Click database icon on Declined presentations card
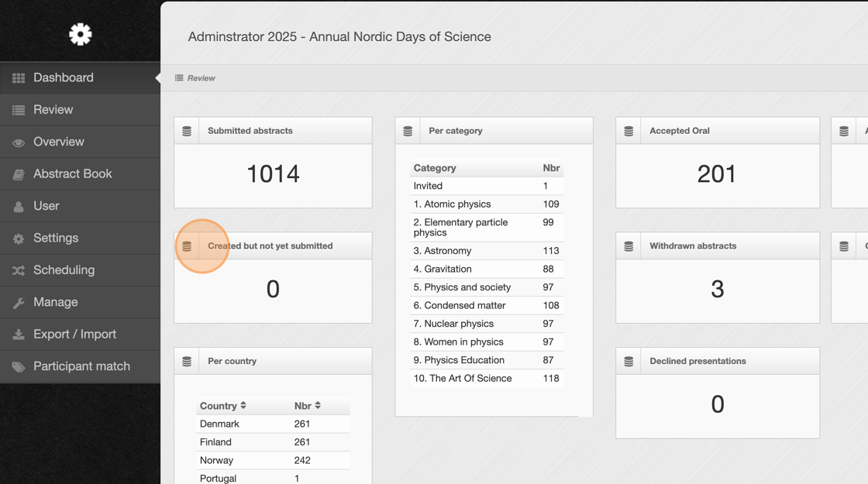 [629, 361]
